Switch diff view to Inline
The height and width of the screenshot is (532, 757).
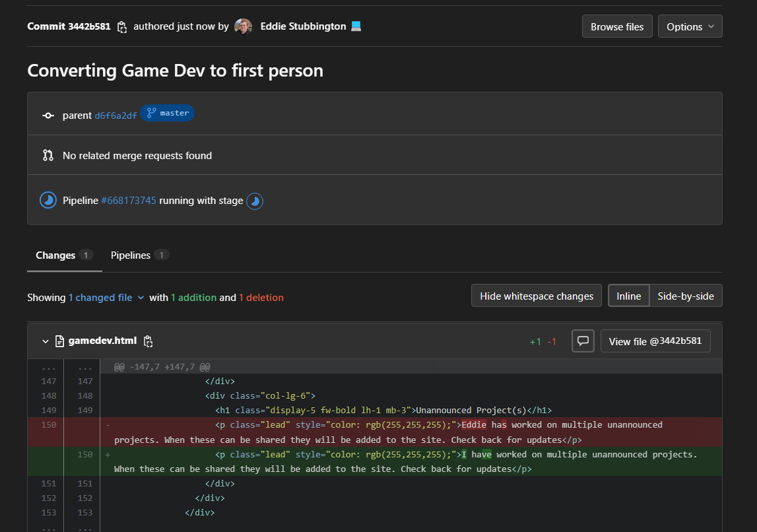pos(628,296)
